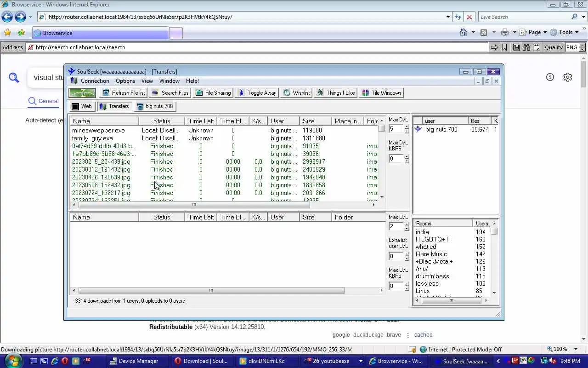588x368 pixels.
Task: Increase Max U/L KBPS with up arrow
Action: 407,284
